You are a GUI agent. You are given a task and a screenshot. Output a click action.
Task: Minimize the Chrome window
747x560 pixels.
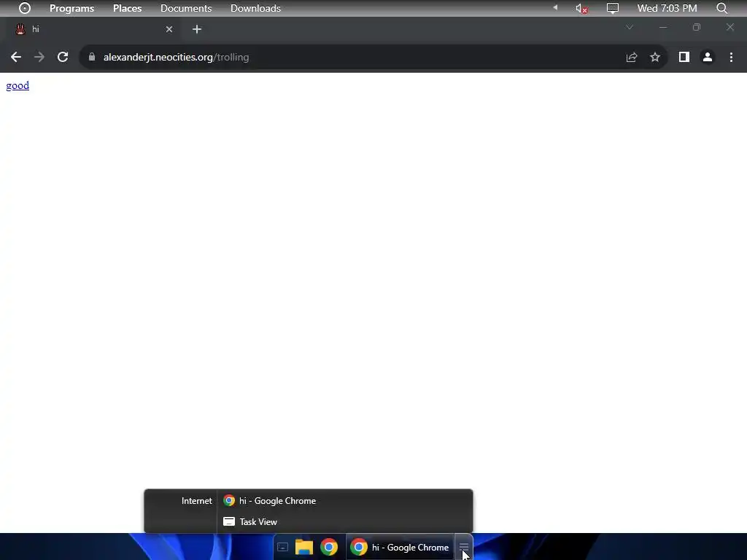coord(662,27)
